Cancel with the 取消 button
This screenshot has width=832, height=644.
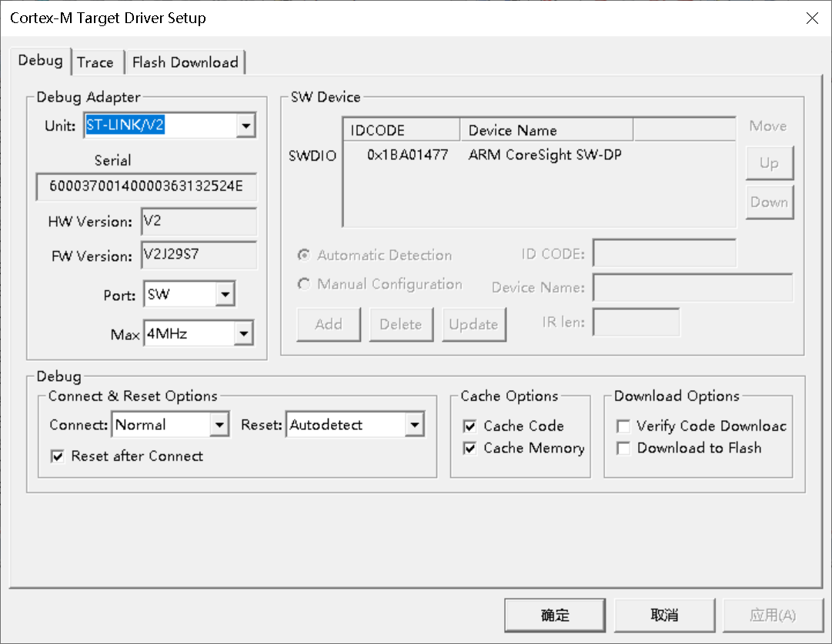point(664,616)
